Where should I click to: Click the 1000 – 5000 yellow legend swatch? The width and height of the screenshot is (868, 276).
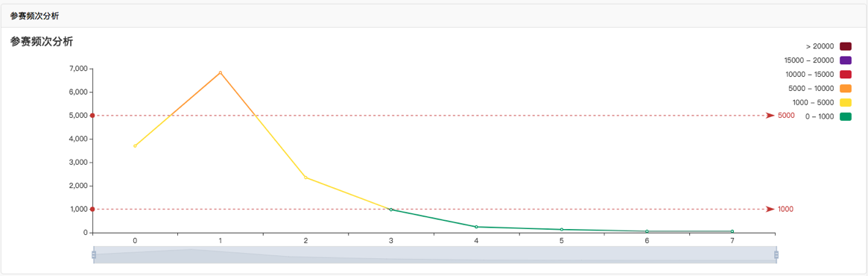(846, 102)
